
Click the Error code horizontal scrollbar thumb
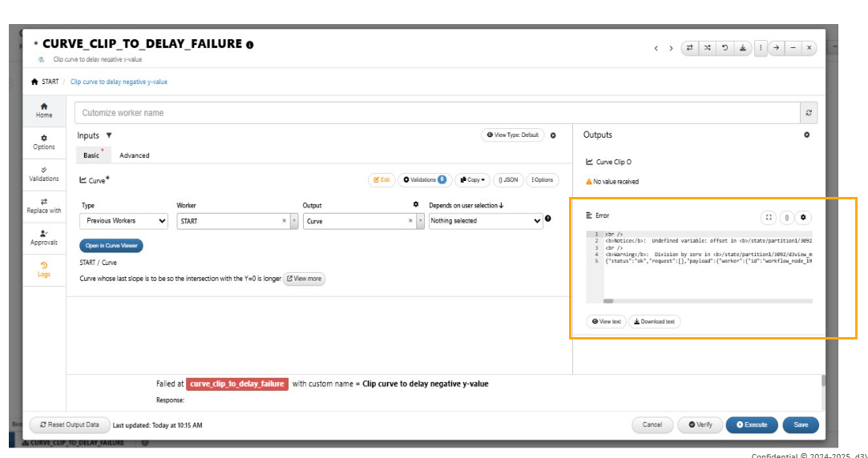point(608,301)
